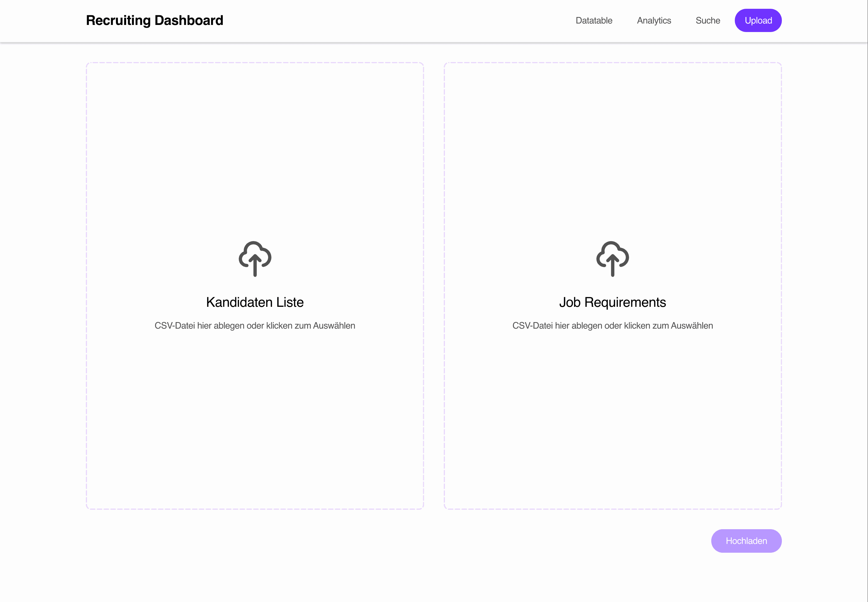The height and width of the screenshot is (602, 868).
Task: Click the CSV instruction text under Kandidaten Liste
Action: [x=255, y=325]
